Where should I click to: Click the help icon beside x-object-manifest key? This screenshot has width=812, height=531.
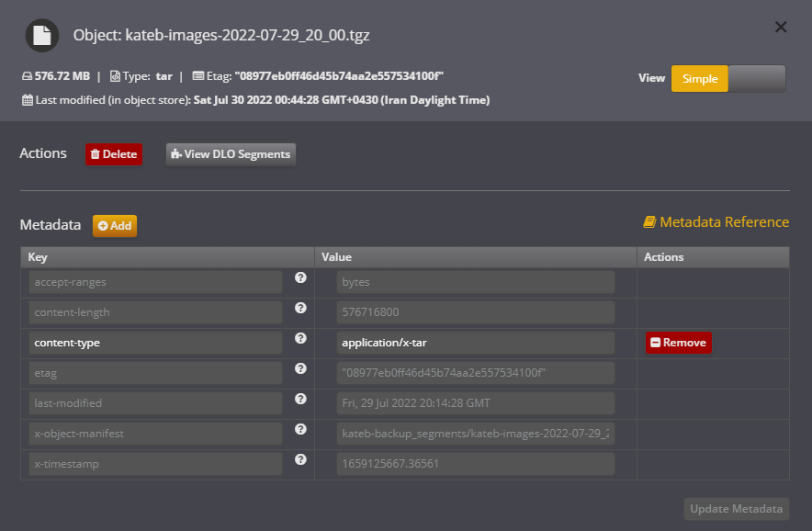pos(300,429)
